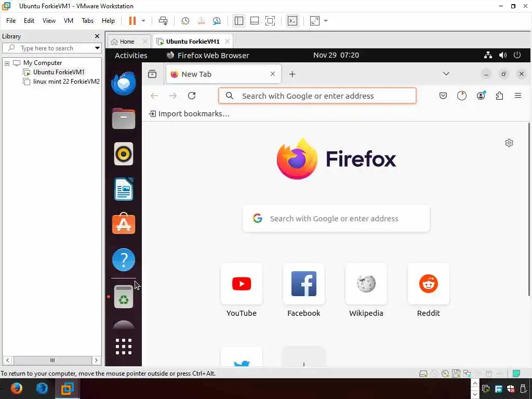Open Thunderbird mail from the Ubuntu dock

(x=124, y=84)
